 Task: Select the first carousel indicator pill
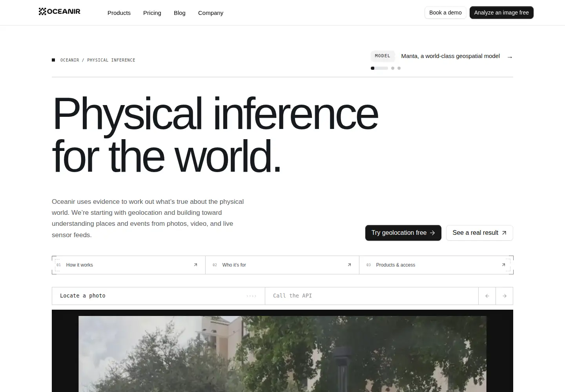(379, 68)
